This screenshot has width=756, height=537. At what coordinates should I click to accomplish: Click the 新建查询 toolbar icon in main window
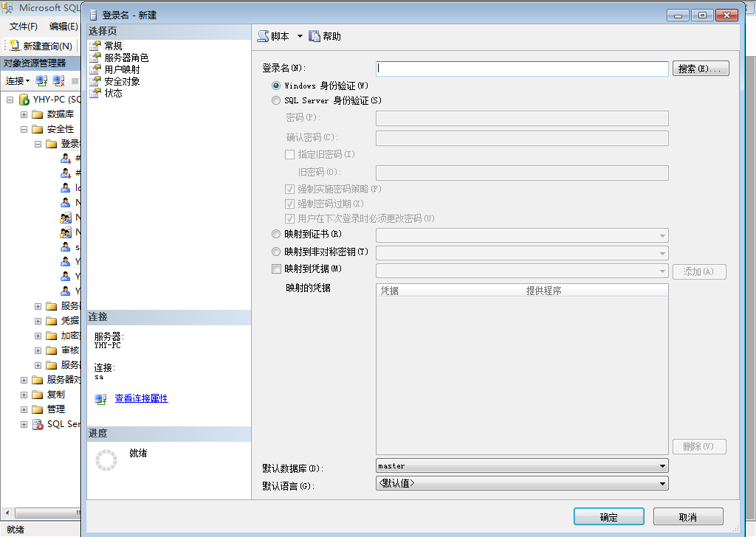click(15, 46)
